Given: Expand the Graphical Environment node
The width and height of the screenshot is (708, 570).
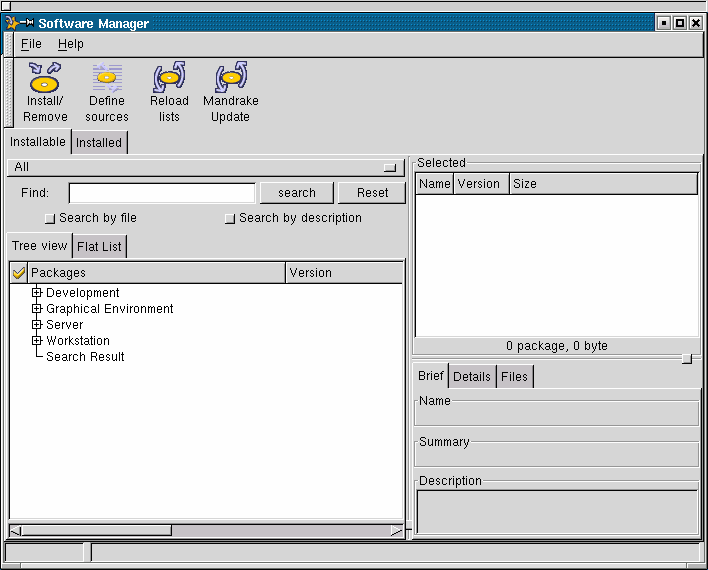Looking at the screenshot, I should pyautogui.click(x=37, y=308).
